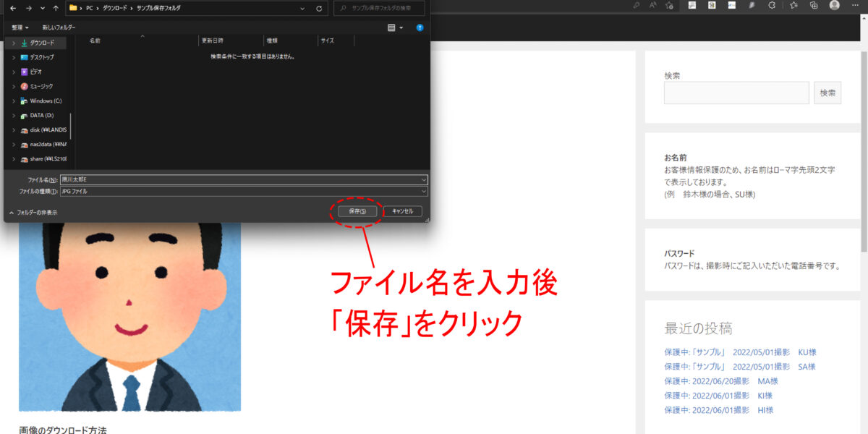
Task: Click 新しいフォルダー in the command bar
Action: pyautogui.click(x=59, y=27)
